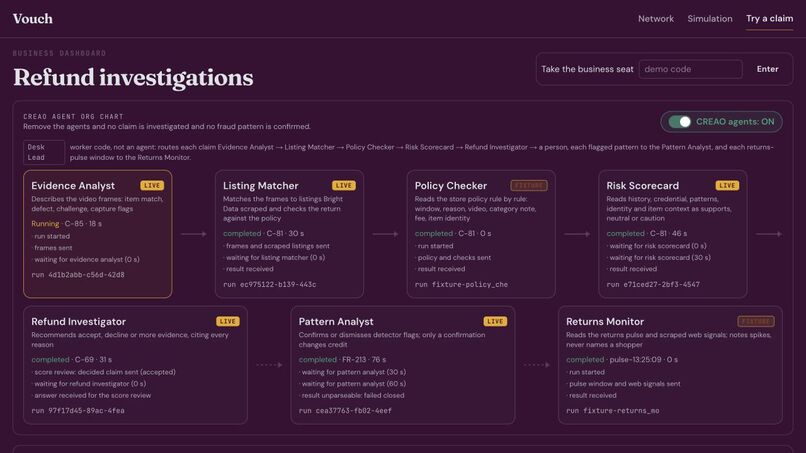
Task: Click LIVE badge on Evidence Analyst
Action: pyautogui.click(x=152, y=186)
